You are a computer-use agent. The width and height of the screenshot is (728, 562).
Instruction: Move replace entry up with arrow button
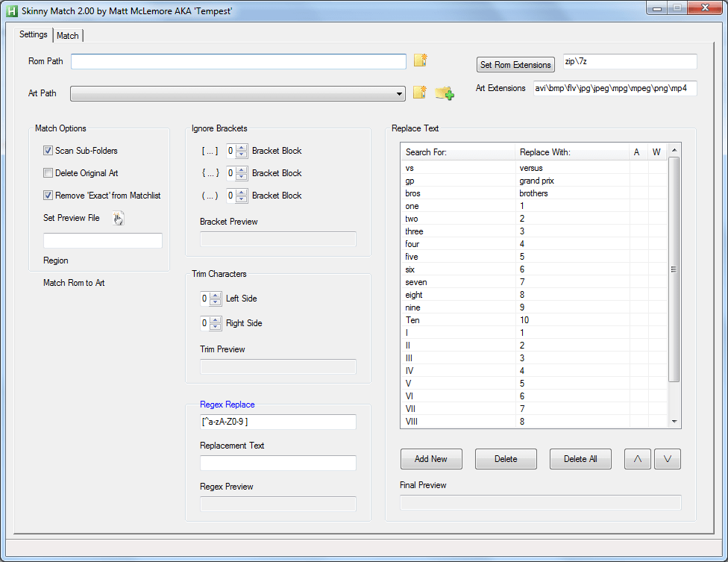(x=637, y=459)
